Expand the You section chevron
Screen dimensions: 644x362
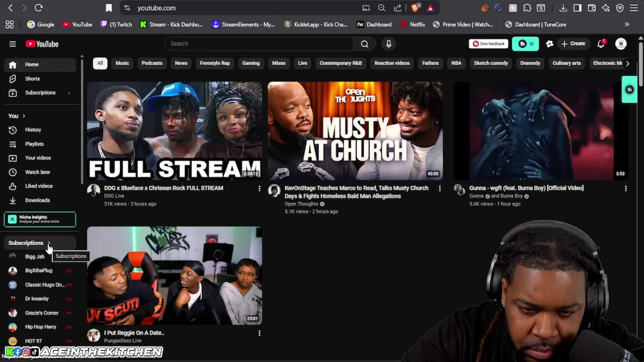click(x=24, y=116)
